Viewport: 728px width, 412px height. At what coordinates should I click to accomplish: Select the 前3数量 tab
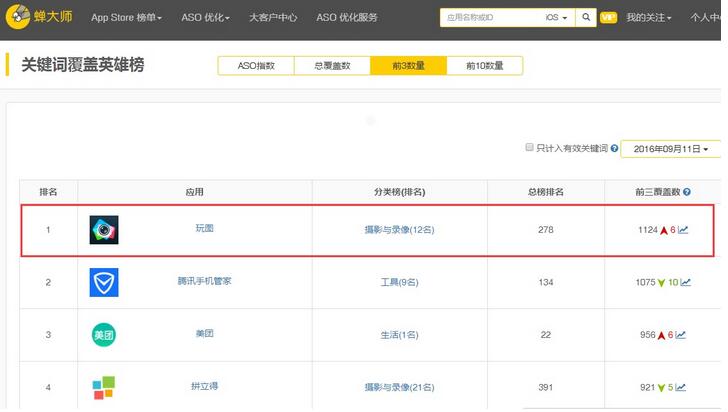click(x=409, y=65)
